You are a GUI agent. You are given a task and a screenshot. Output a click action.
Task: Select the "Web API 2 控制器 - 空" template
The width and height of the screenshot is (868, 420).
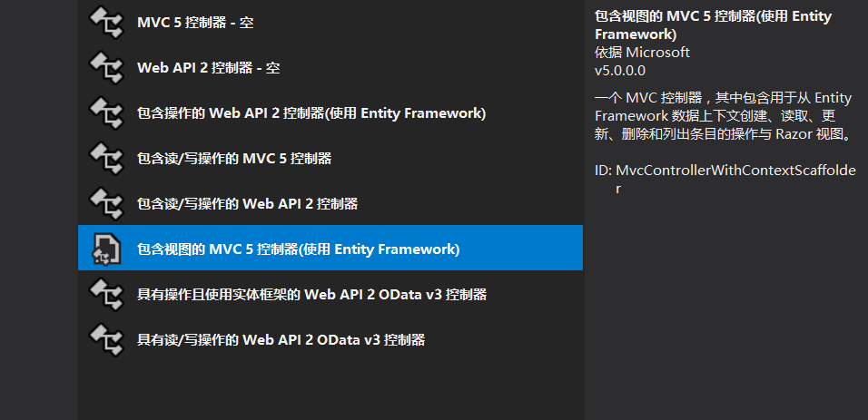tap(208, 67)
